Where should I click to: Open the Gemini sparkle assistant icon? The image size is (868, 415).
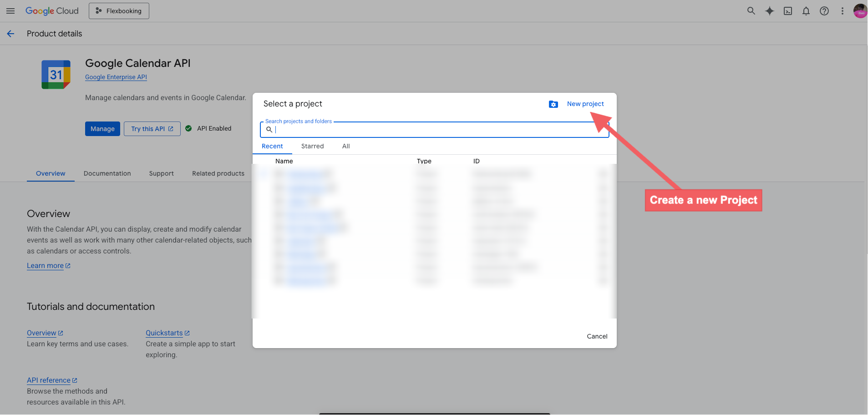pos(769,11)
